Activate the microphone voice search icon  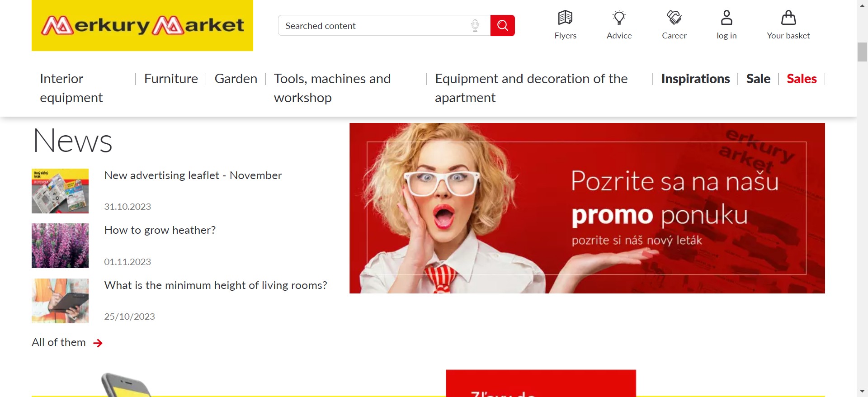point(475,25)
